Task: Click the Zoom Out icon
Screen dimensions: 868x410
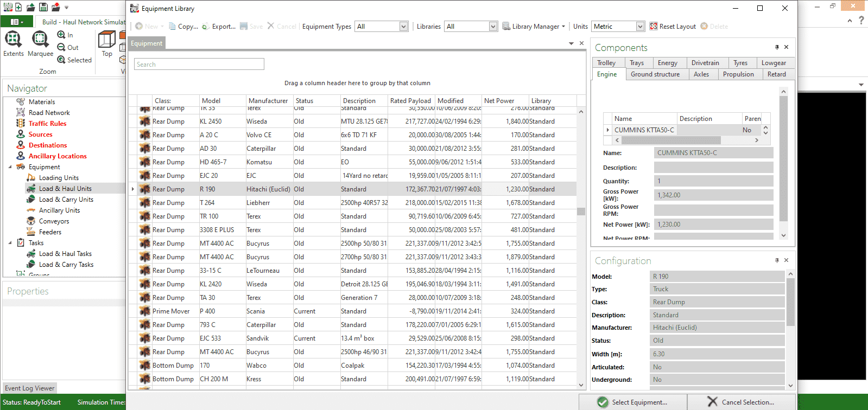Action: (61, 47)
